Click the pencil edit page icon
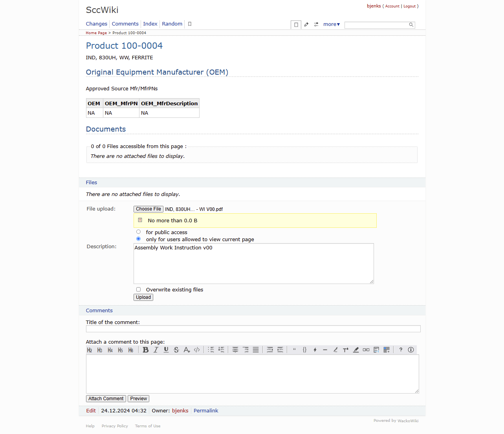Screen dimensions: 504x434 [x=306, y=24]
